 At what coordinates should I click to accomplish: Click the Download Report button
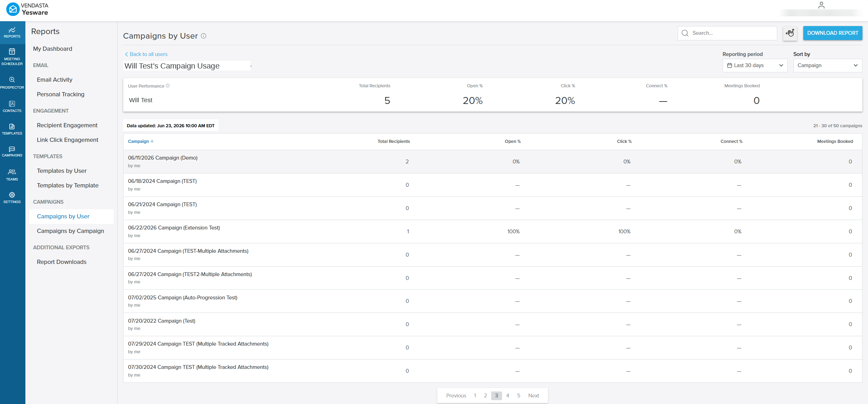click(833, 33)
